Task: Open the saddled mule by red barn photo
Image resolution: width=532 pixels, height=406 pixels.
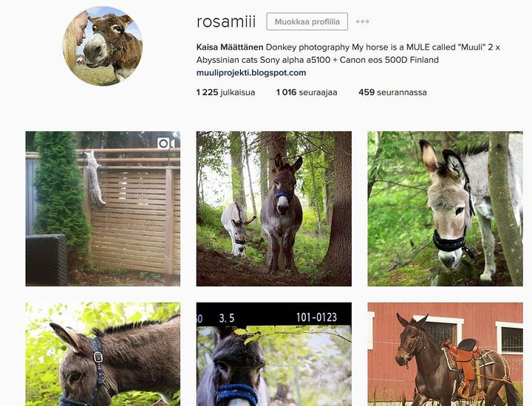Action: tap(445, 354)
